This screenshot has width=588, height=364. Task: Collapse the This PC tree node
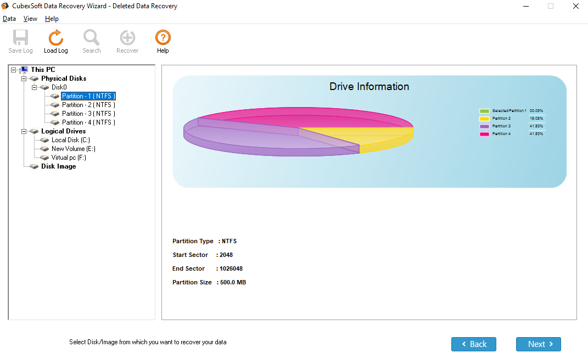[13, 70]
